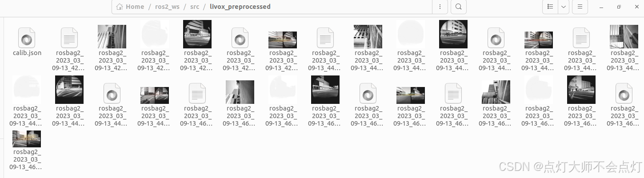This screenshot has height=178, width=644.
Task: Navigate to ros2_ws folder breadcrumb
Action: click(x=168, y=7)
